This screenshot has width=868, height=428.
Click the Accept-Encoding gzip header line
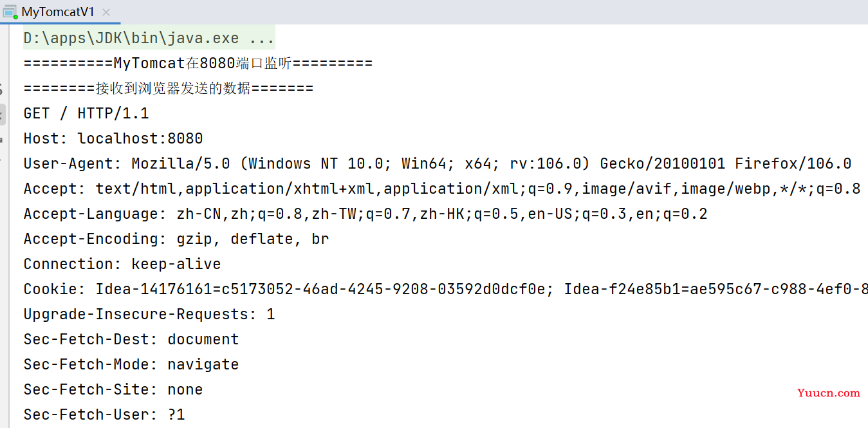point(176,239)
